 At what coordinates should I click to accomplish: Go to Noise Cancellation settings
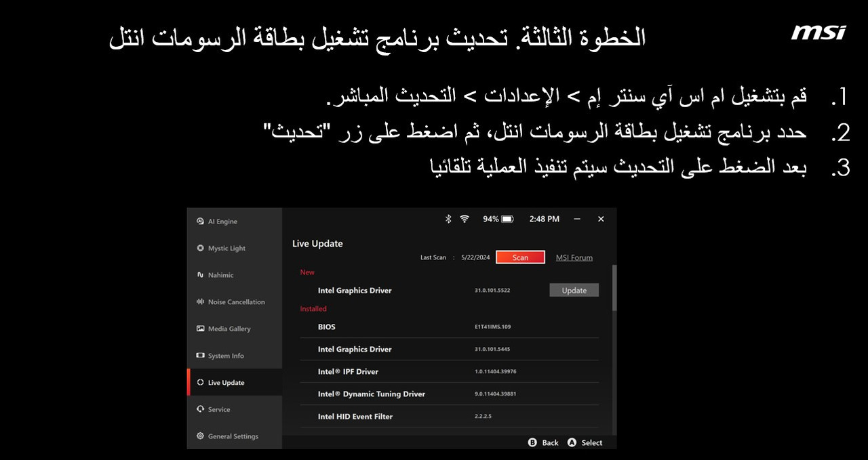pyautogui.click(x=235, y=302)
